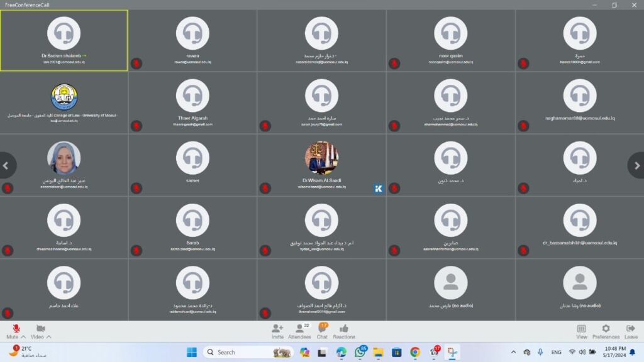The width and height of the screenshot is (644, 362).
Task: Click the ENG language indicator
Action: [x=556, y=352]
